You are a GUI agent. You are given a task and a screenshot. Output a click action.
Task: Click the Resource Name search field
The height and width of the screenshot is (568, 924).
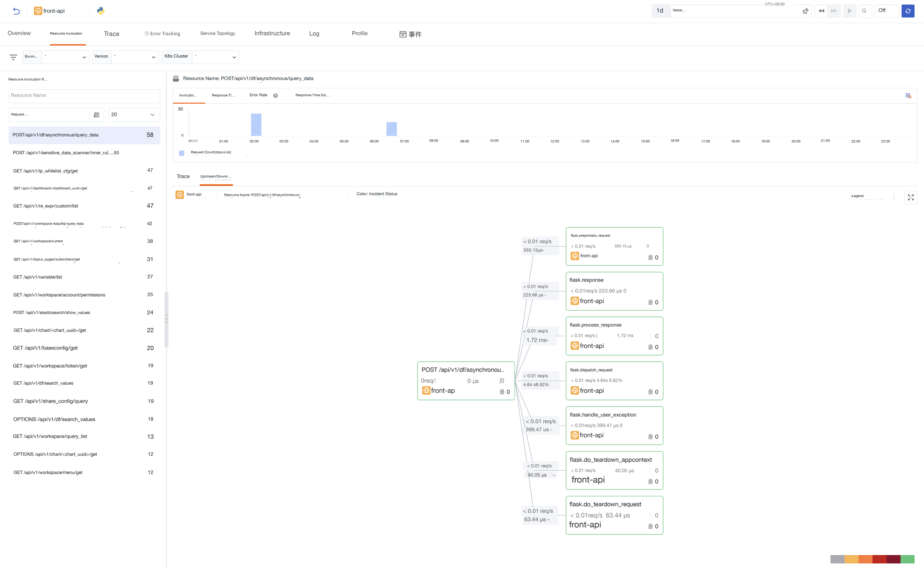click(x=84, y=96)
